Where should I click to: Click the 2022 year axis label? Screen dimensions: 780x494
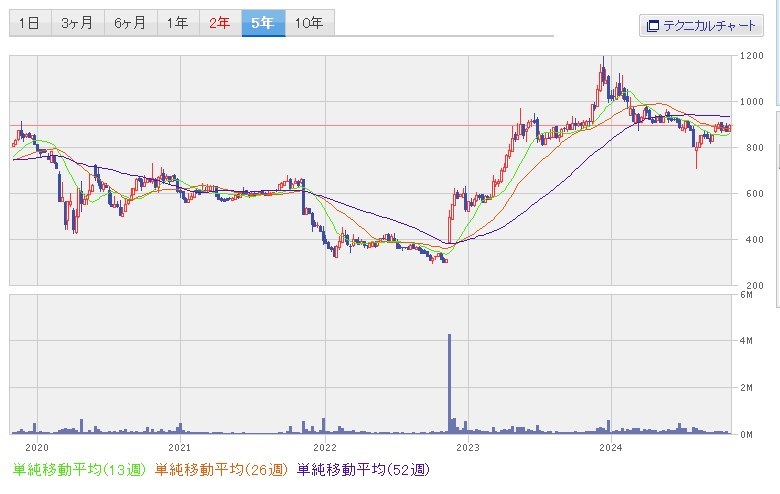(x=324, y=449)
